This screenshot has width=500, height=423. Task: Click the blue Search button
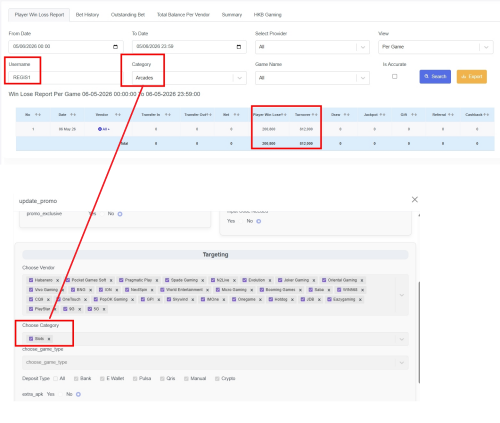(435, 76)
